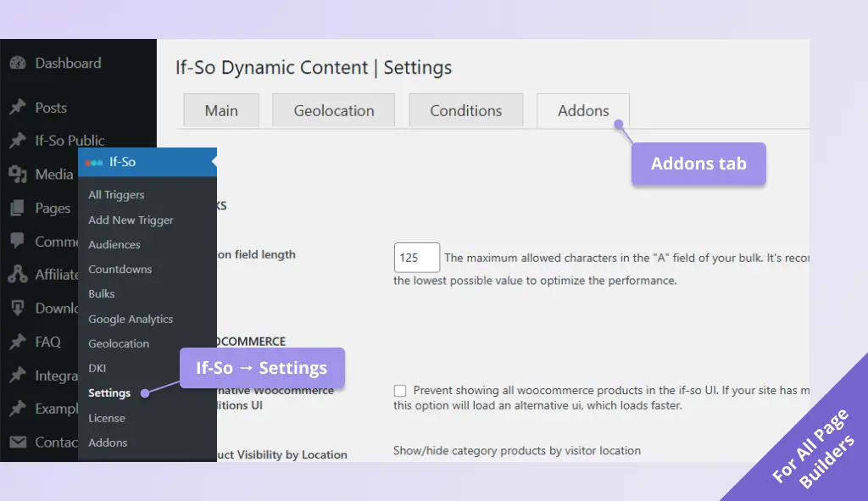
Task: Switch to the Main tab
Action: point(220,109)
